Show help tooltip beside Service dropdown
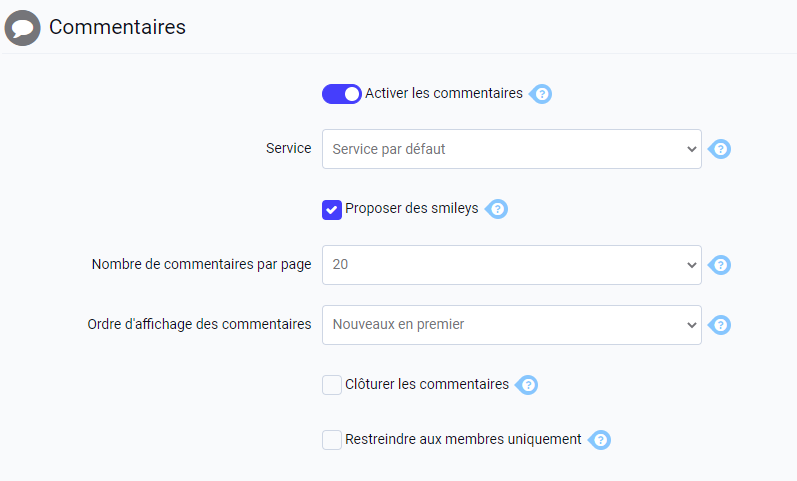 [x=720, y=149]
